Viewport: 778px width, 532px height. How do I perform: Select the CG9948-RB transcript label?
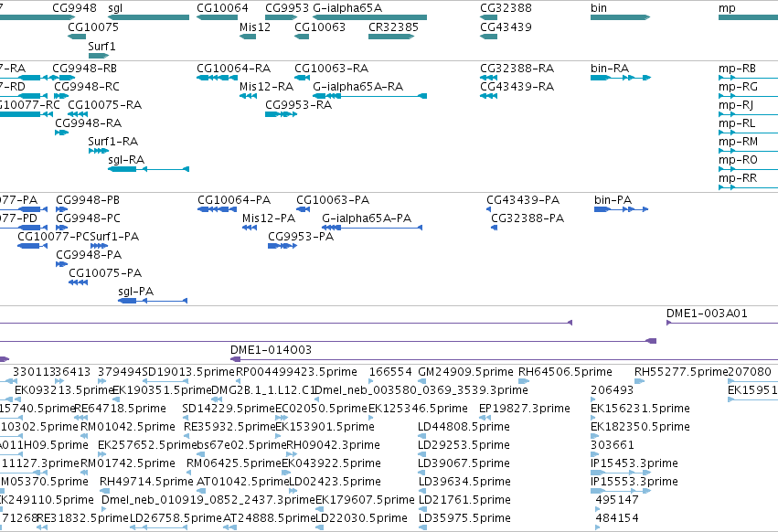click(84, 68)
